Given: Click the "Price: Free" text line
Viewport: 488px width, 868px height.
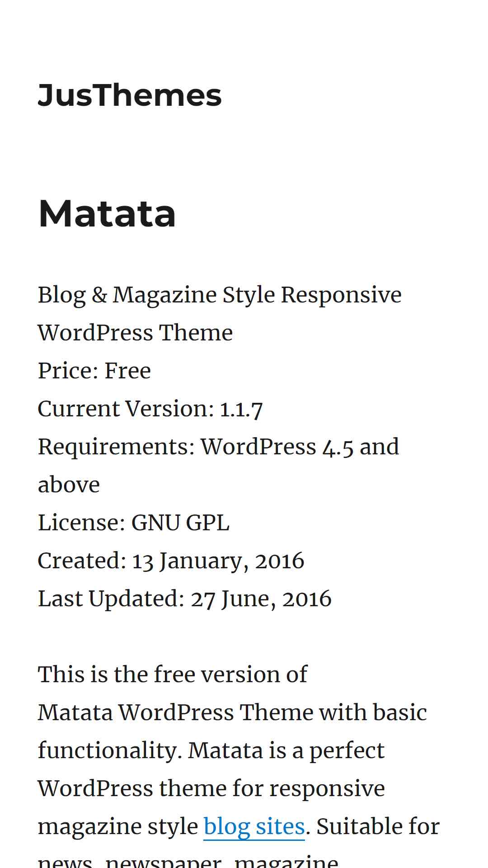Looking at the screenshot, I should point(94,371).
